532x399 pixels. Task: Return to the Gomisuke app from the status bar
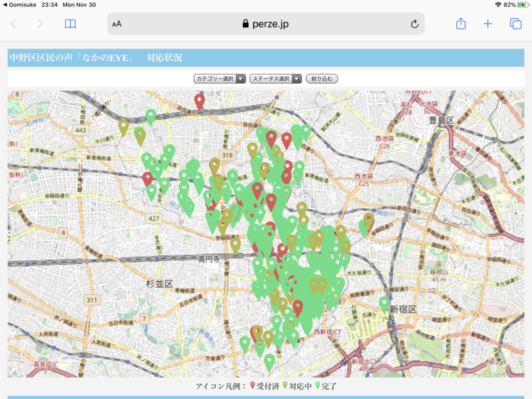coord(20,5)
